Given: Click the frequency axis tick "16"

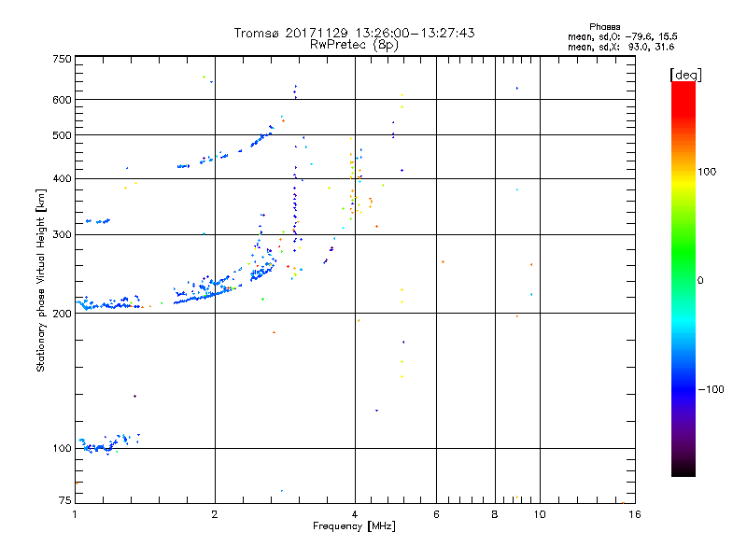Looking at the screenshot, I should pos(635,514).
